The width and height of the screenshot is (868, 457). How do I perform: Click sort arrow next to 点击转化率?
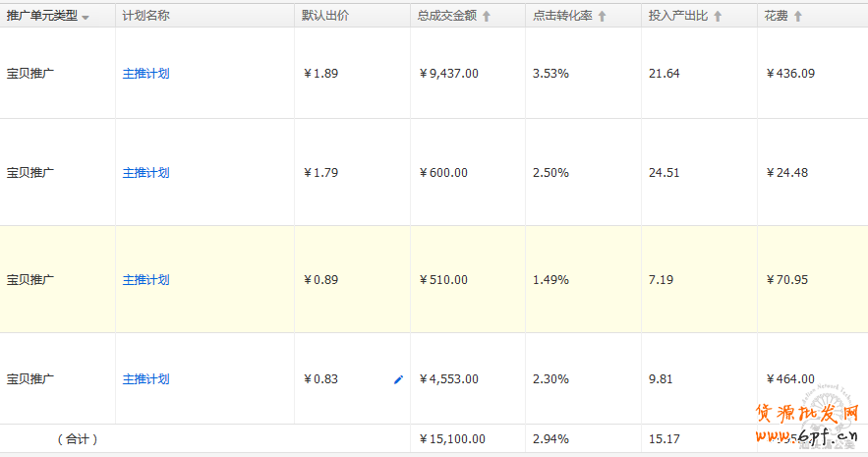[602, 17]
